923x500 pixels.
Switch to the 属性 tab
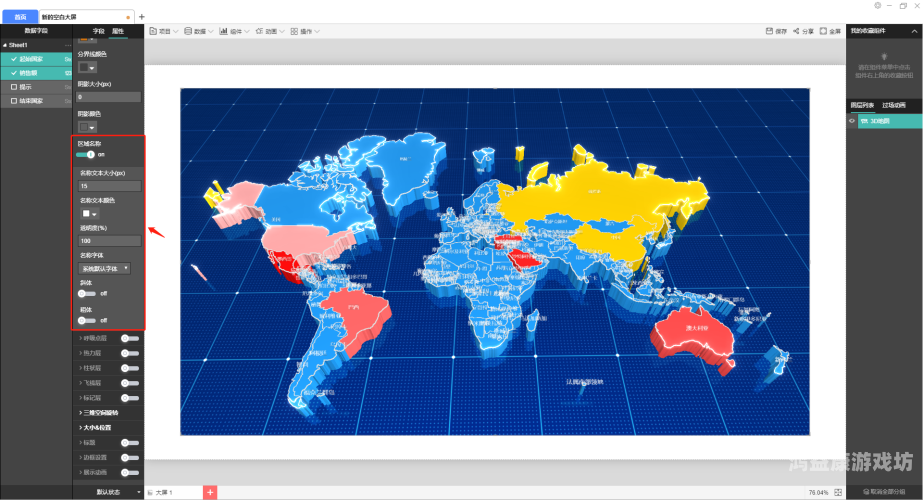click(118, 31)
